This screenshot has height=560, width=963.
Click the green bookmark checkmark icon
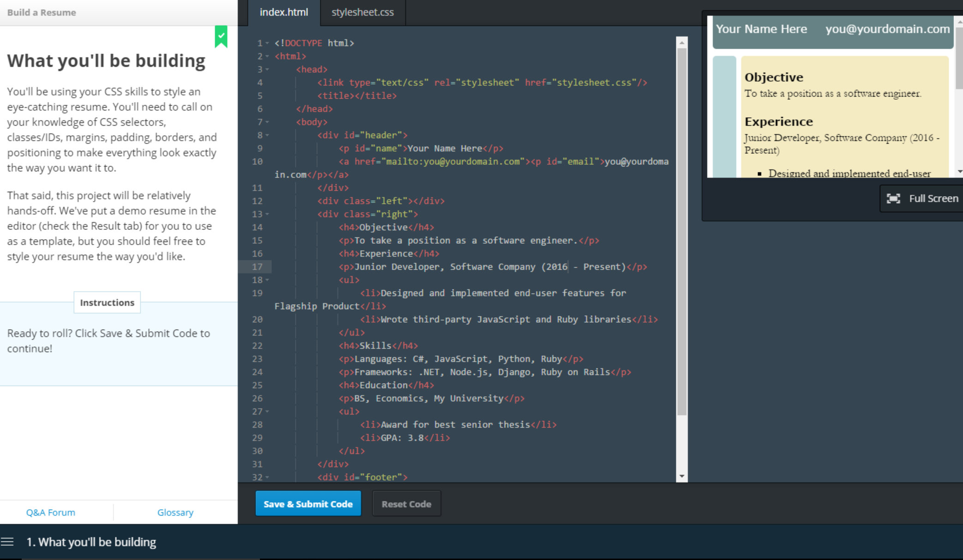pyautogui.click(x=221, y=36)
